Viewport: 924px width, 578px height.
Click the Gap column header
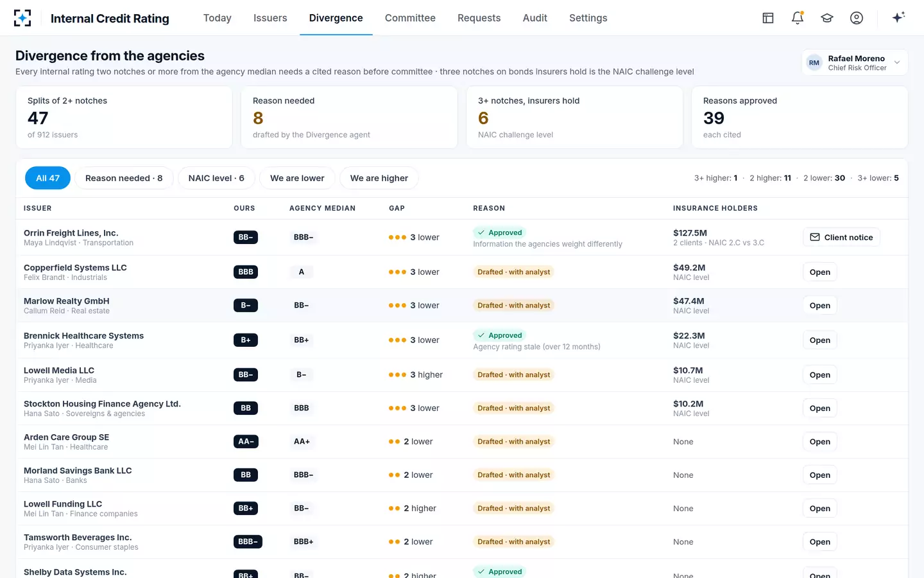coord(397,208)
